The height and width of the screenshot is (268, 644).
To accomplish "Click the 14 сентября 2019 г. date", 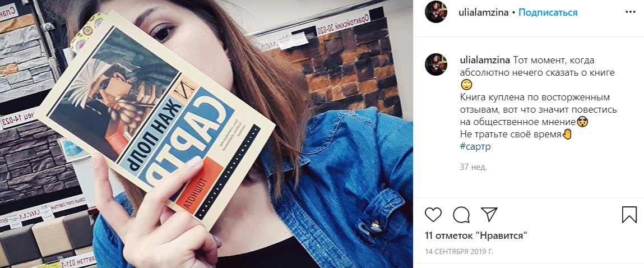I will 459,252.
